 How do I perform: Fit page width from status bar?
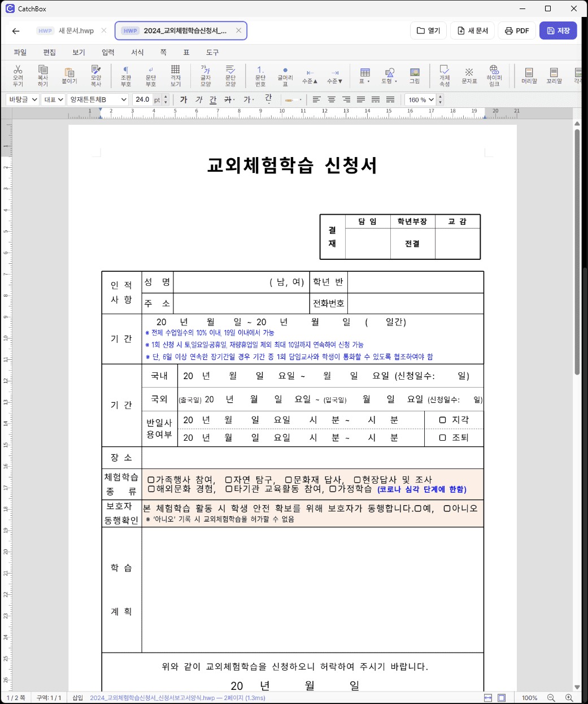(x=488, y=698)
